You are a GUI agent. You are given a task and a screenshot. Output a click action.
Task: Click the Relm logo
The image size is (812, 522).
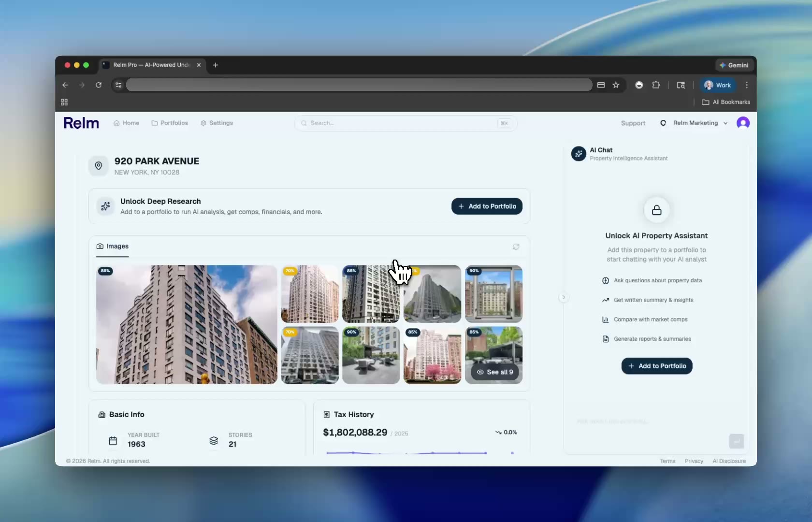81,123
